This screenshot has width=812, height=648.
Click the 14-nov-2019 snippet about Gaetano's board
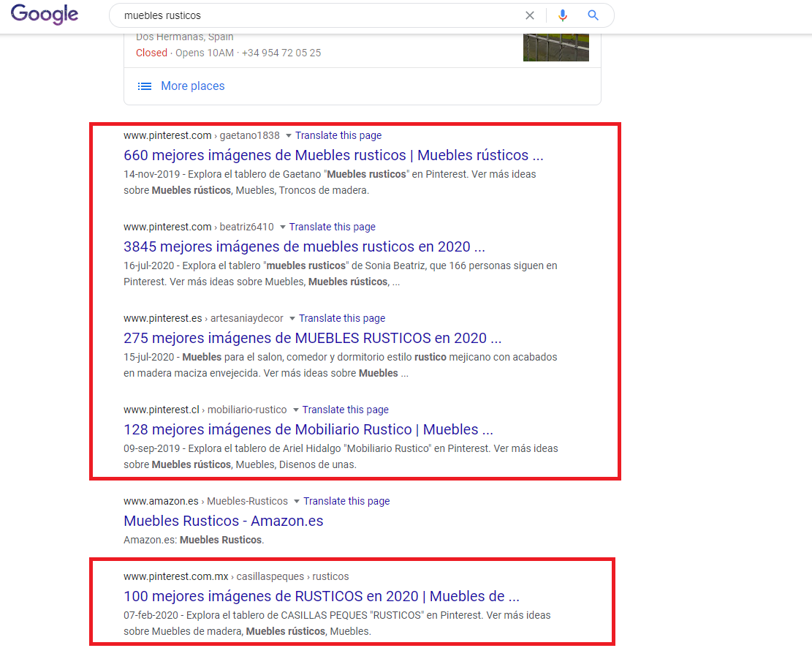(x=330, y=182)
